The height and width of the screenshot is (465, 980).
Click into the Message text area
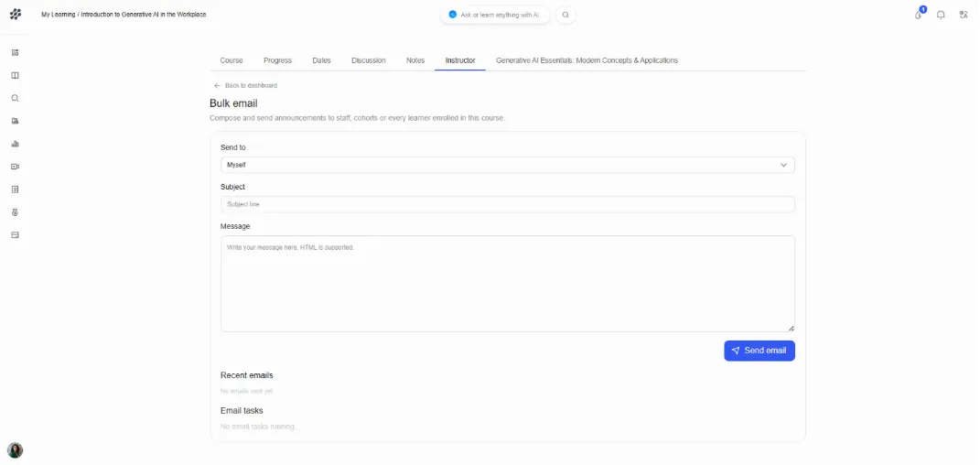point(508,284)
